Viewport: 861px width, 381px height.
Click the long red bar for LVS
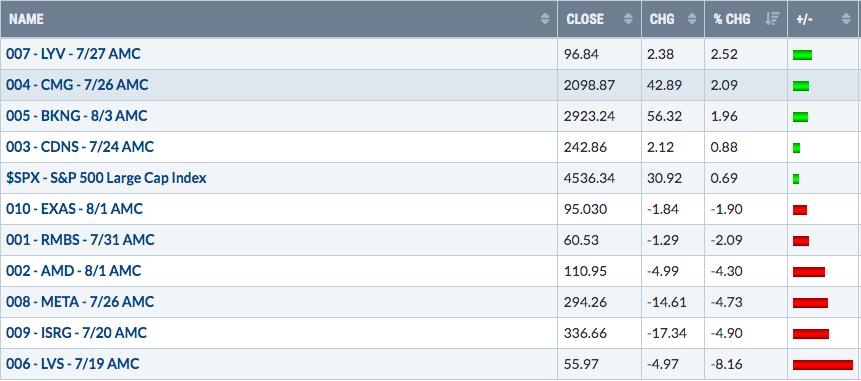coord(823,365)
